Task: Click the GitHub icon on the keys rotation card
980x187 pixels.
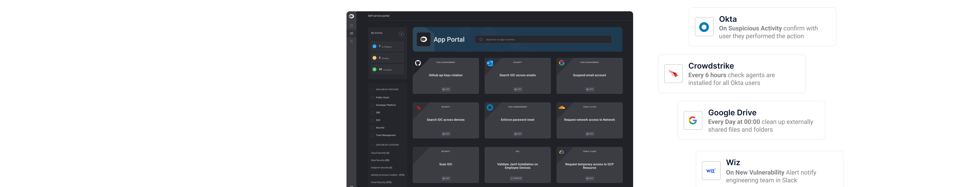Action: coord(418,63)
